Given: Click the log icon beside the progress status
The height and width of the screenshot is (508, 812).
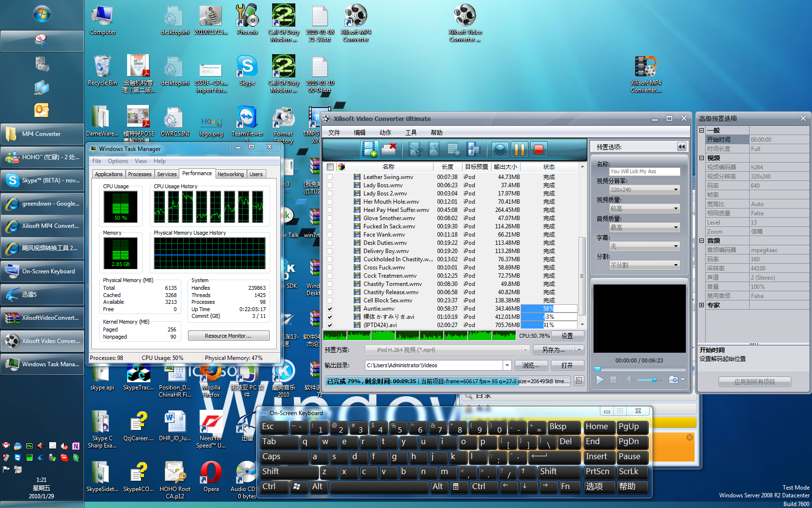Looking at the screenshot, I should pyautogui.click(x=579, y=381).
